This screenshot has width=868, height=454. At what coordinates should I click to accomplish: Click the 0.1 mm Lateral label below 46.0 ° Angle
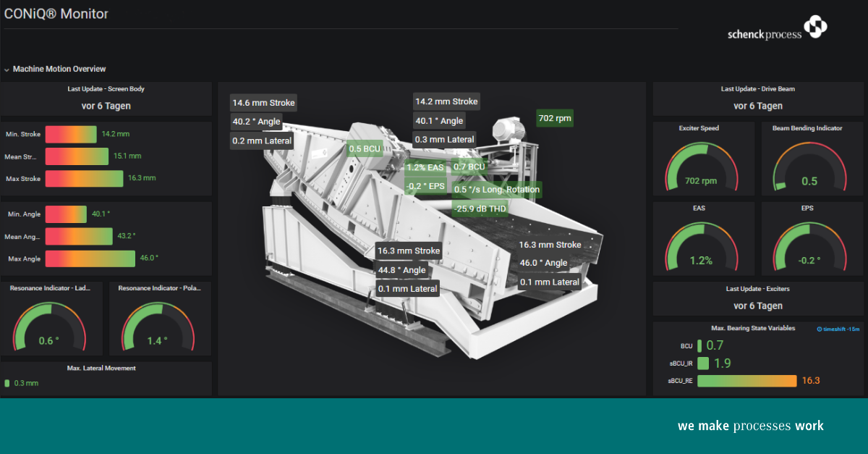[550, 282]
